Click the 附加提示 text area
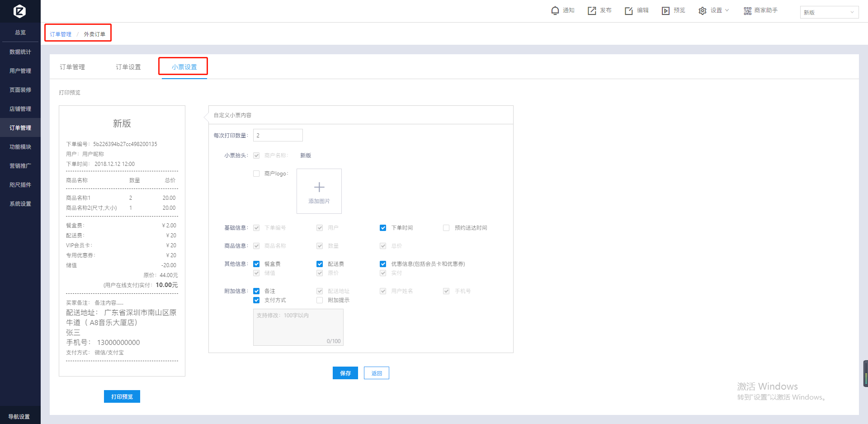The height and width of the screenshot is (424, 868). (x=298, y=327)
